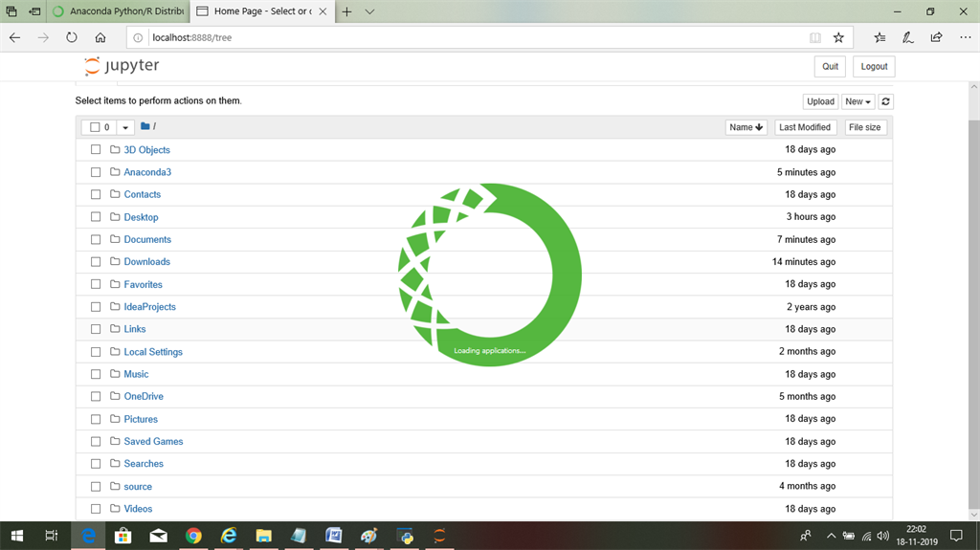Screen dimensions: 980x550
Task: Sort files by File size
Action: point(865,127)
